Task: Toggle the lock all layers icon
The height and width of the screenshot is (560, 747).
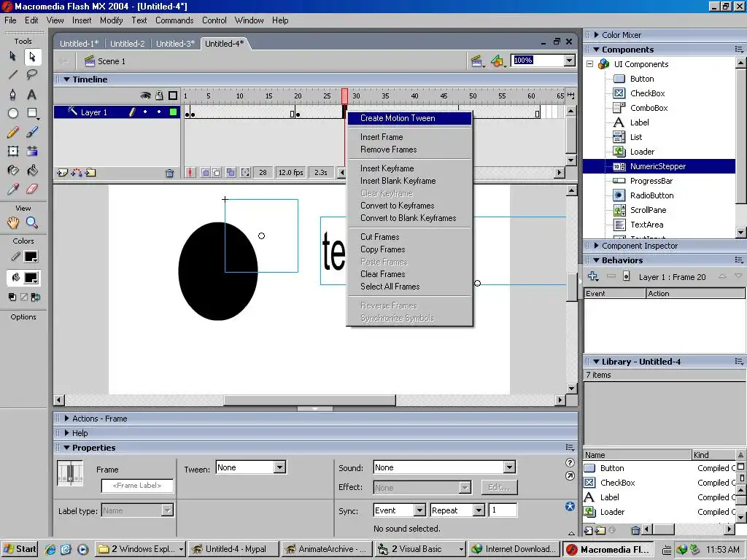Action: tap(159, 96)
